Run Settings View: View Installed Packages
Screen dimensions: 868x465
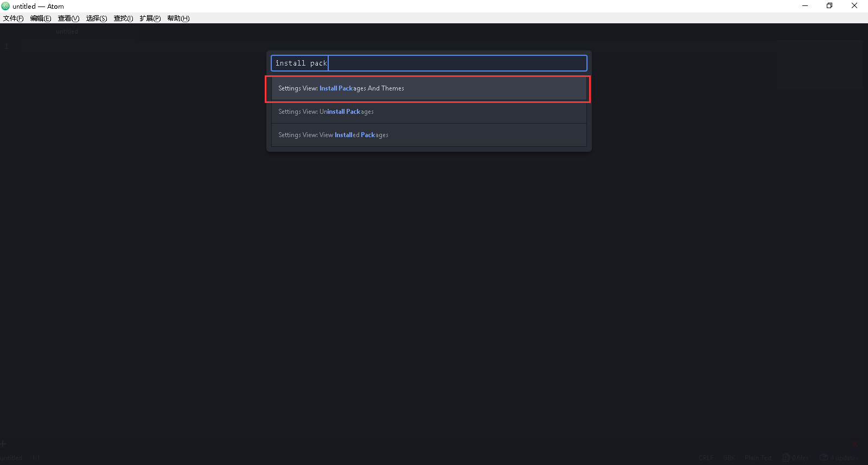tap(429, 135)
